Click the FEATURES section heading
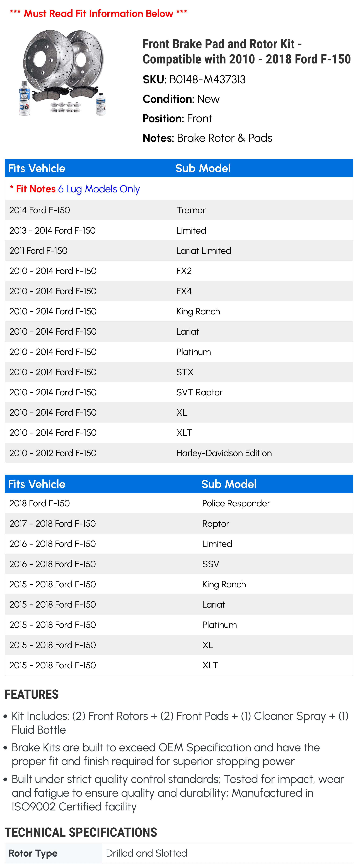Image resolution: width=358 pixels, height=868 pixels. click(x=32, y=694)
